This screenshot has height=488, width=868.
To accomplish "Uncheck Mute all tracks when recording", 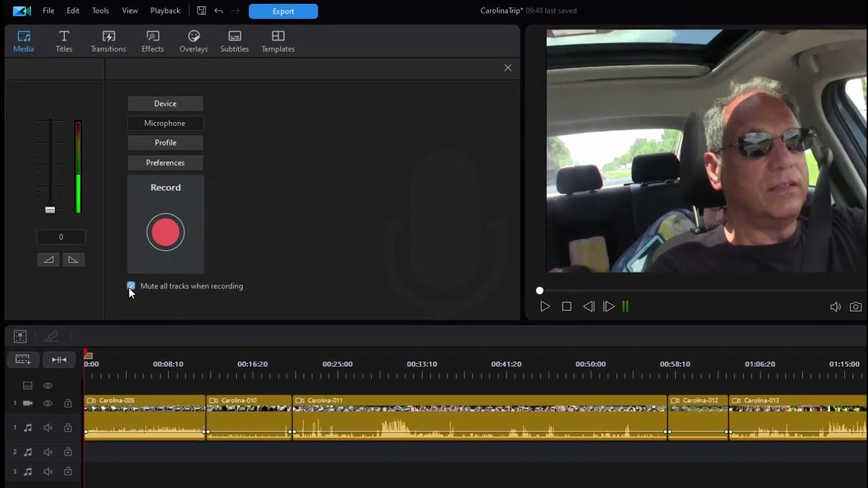I will 131,286.
